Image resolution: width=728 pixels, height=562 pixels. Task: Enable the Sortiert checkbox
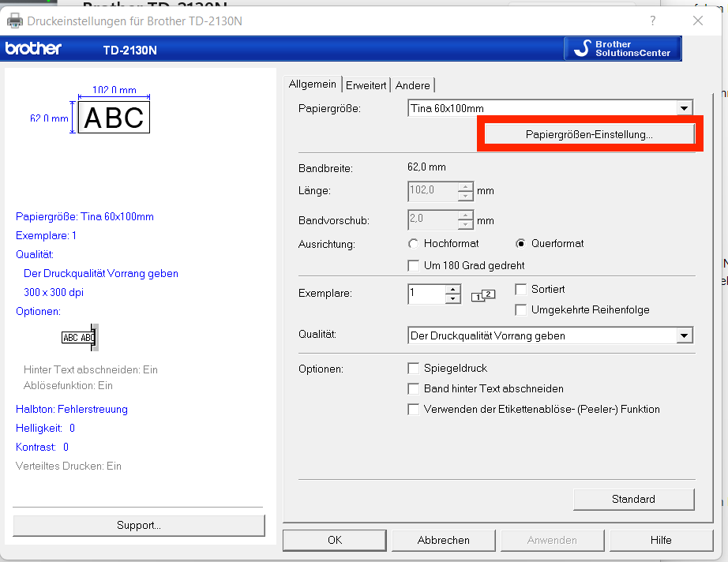tap(521, 290)
